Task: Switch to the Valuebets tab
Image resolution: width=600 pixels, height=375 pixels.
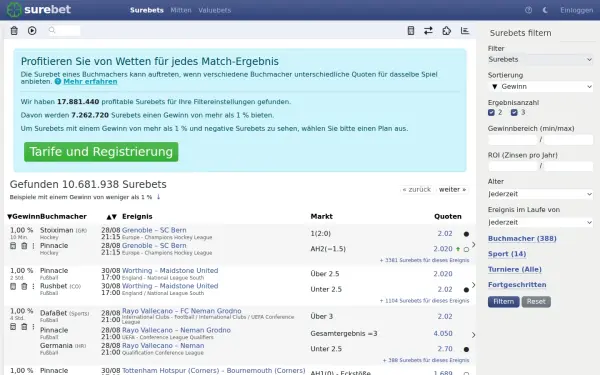Action: tap(214, 10)
